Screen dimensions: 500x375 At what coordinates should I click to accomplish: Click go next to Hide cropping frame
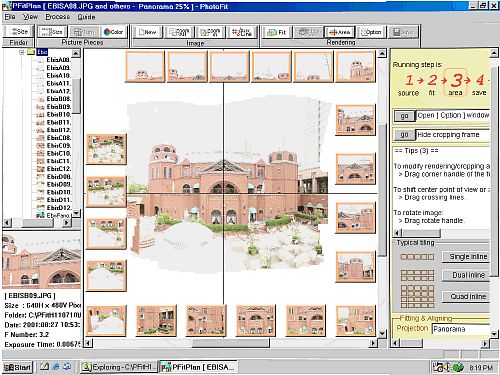point(404,135)
